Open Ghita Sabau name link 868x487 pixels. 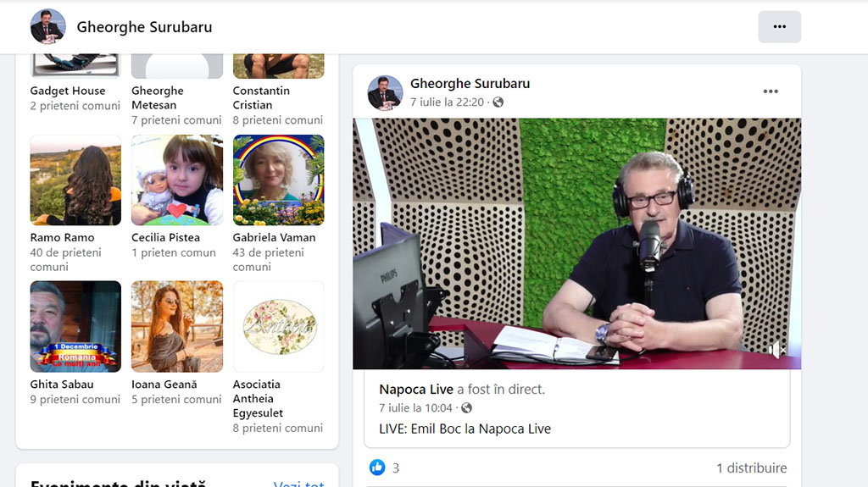pos(62,385)
